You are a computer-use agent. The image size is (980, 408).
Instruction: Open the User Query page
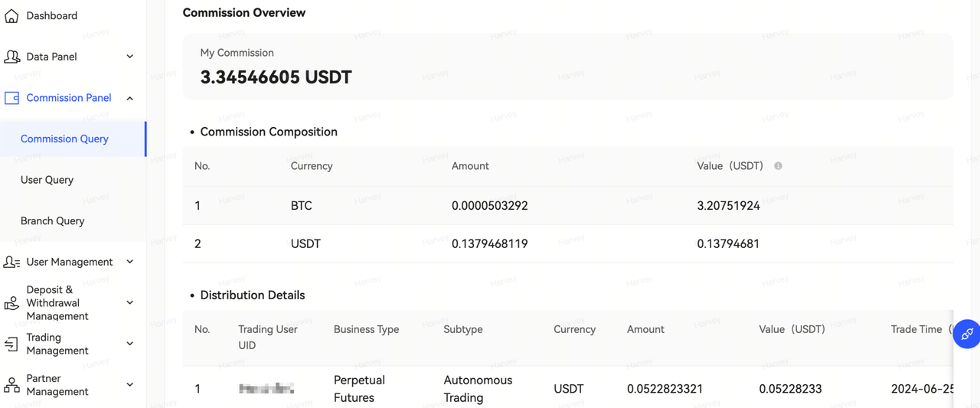coord(47,180)
